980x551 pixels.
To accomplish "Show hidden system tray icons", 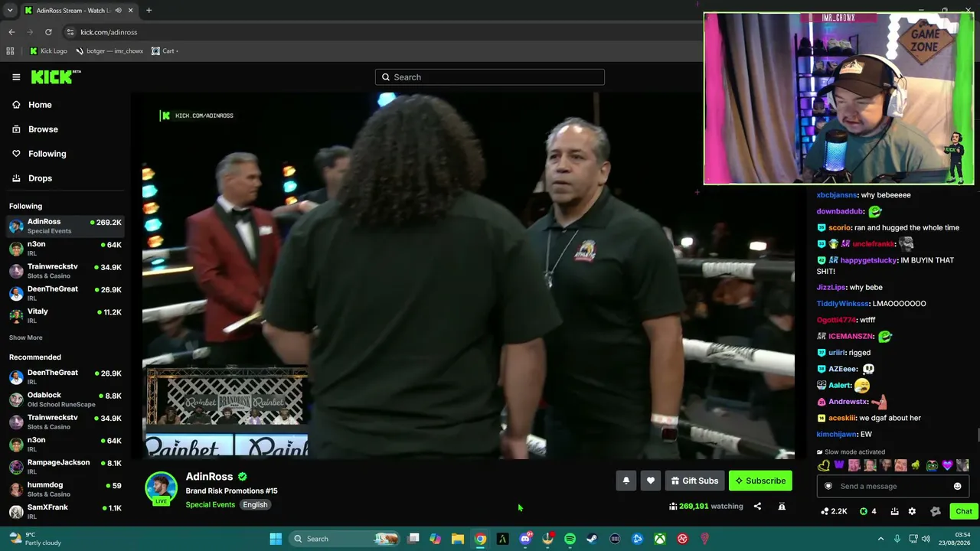I will click(x=880, y=539).
